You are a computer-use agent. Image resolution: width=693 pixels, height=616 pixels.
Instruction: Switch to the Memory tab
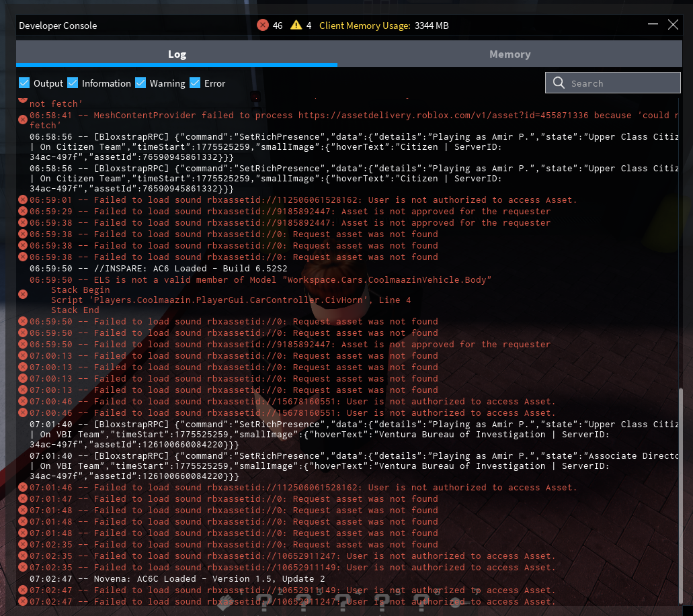[x=509, y=54]
